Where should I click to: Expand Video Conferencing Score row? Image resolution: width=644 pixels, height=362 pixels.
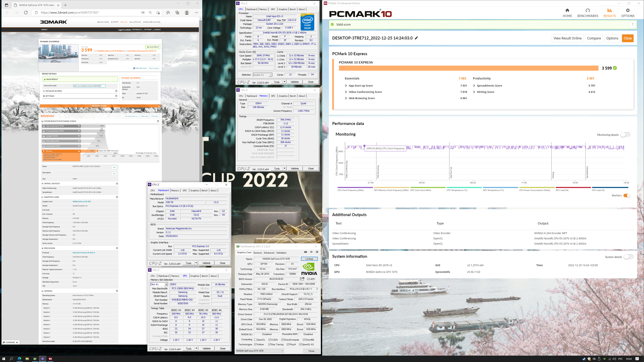pyautogui.click(x=346, y=92)
